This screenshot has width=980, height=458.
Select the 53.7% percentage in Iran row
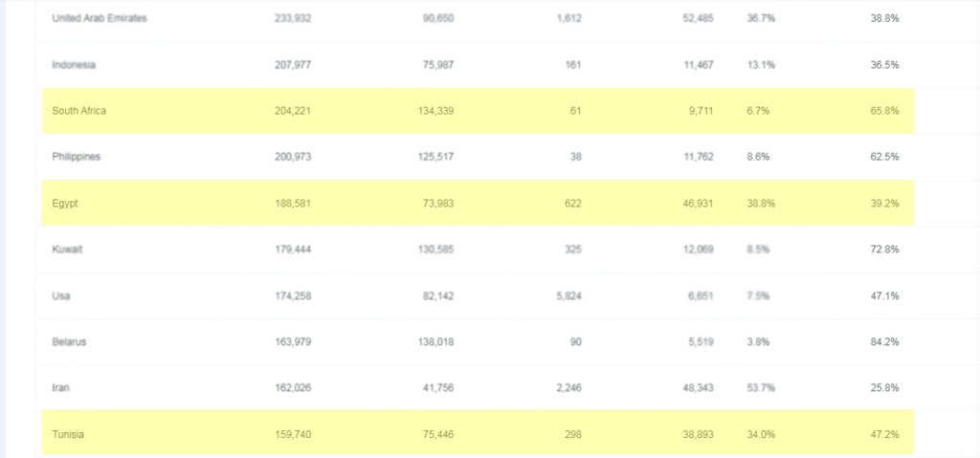click(761, 387)
